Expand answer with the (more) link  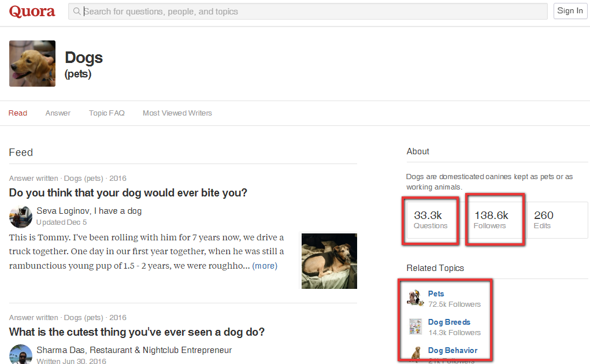tap(265, 266)
